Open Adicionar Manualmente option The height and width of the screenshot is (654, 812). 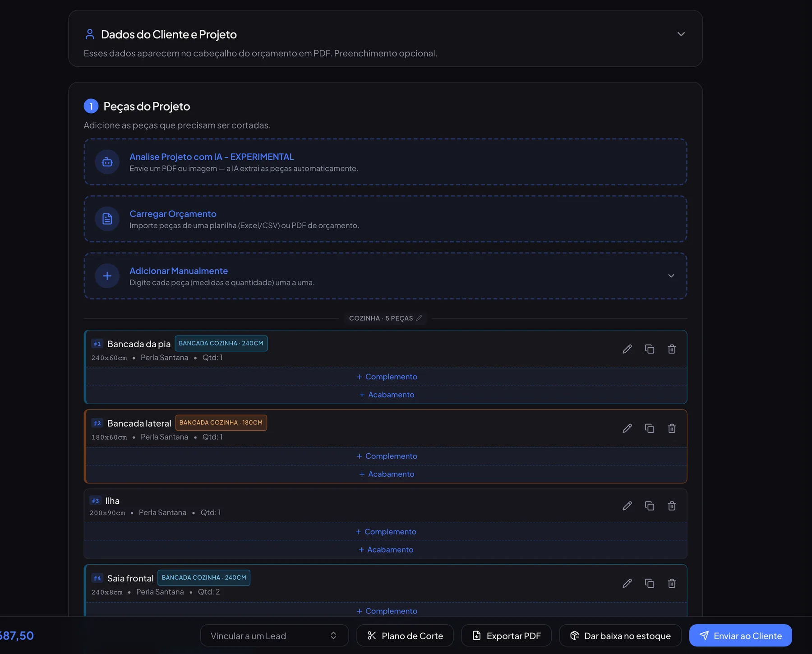click(x=385, y=276)
